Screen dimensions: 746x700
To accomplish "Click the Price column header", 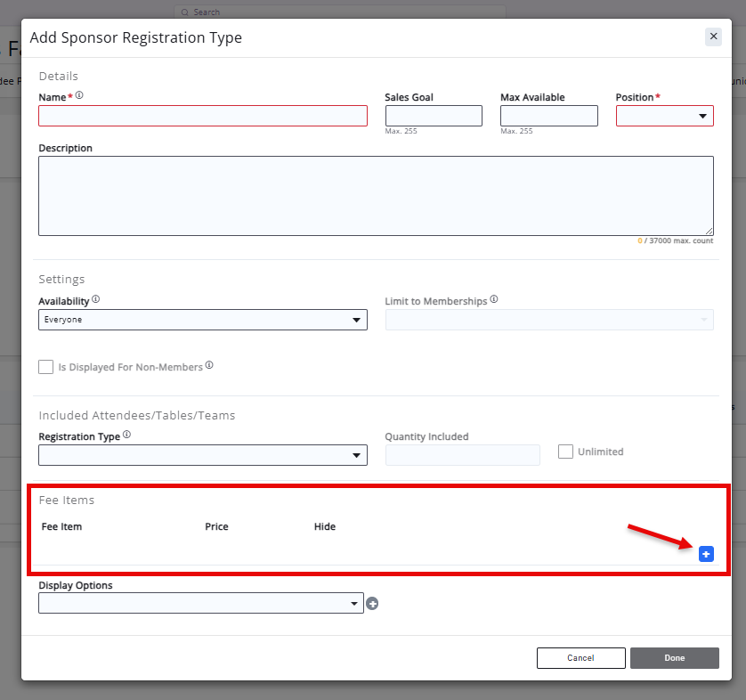I will pyautogui.click(x=216, y=527).
